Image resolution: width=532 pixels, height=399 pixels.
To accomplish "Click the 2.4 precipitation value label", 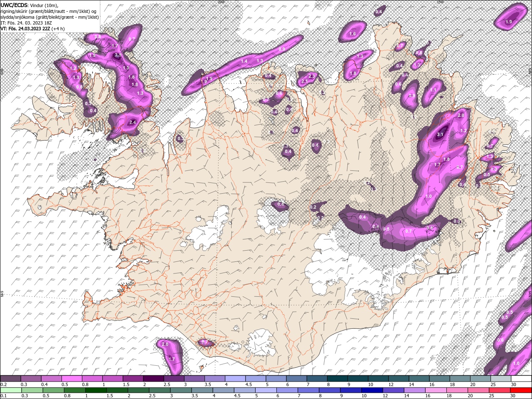I will [x=133, y=122].
